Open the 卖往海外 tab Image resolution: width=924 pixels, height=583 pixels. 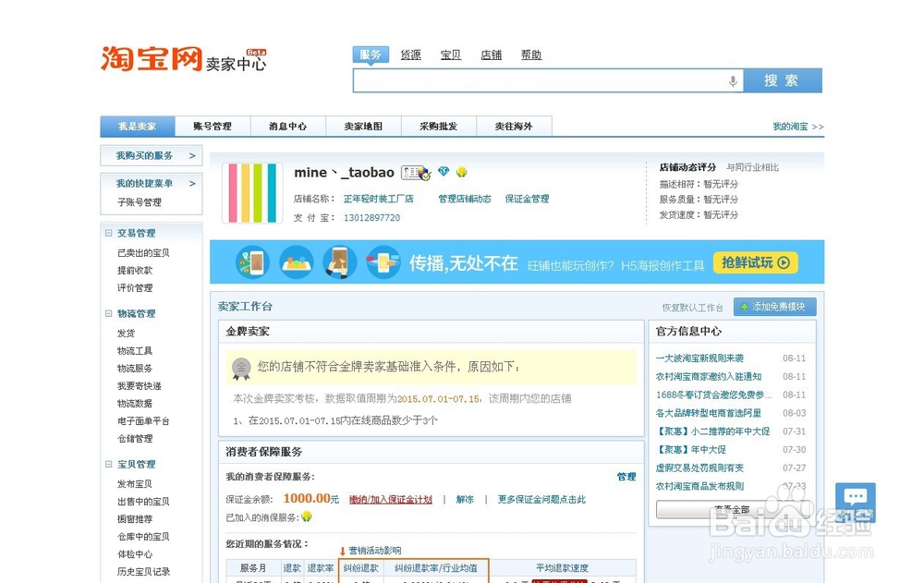[x=515, y=127]
